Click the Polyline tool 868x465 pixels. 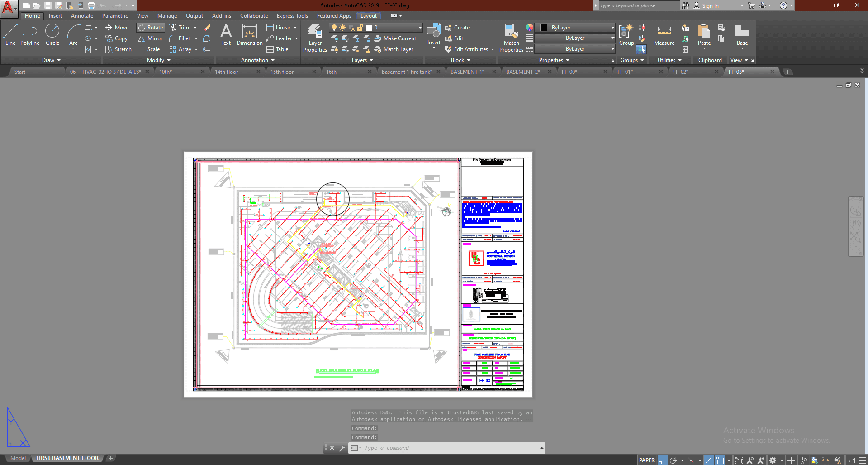(30, 35)
